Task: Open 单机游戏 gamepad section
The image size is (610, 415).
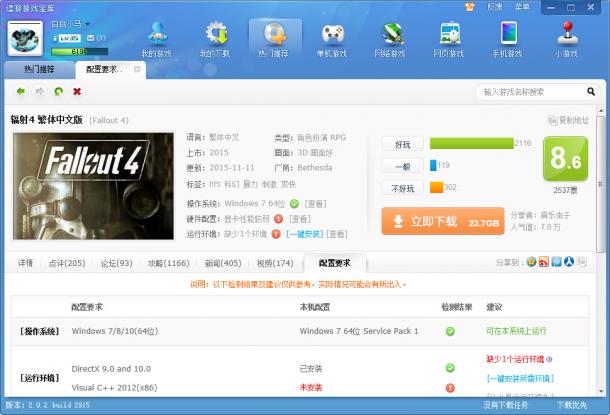Action: pos(332,39)
